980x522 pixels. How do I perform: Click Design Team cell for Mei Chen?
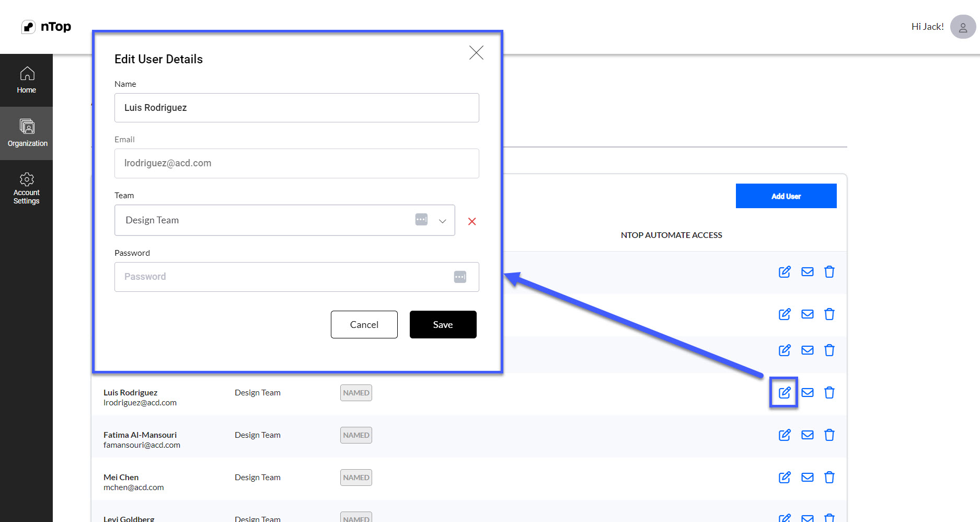(x=258, y=477)
